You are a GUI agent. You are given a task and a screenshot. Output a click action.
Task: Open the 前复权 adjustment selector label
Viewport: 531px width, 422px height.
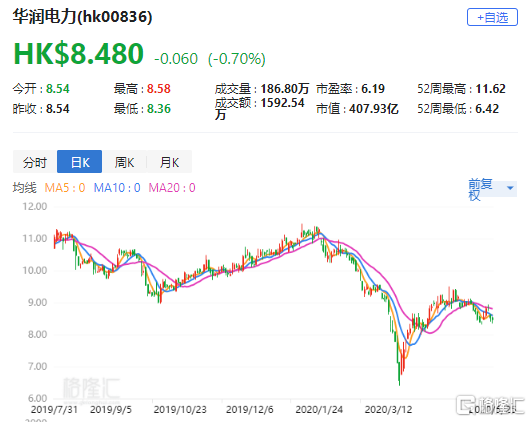tap(480, 189)
